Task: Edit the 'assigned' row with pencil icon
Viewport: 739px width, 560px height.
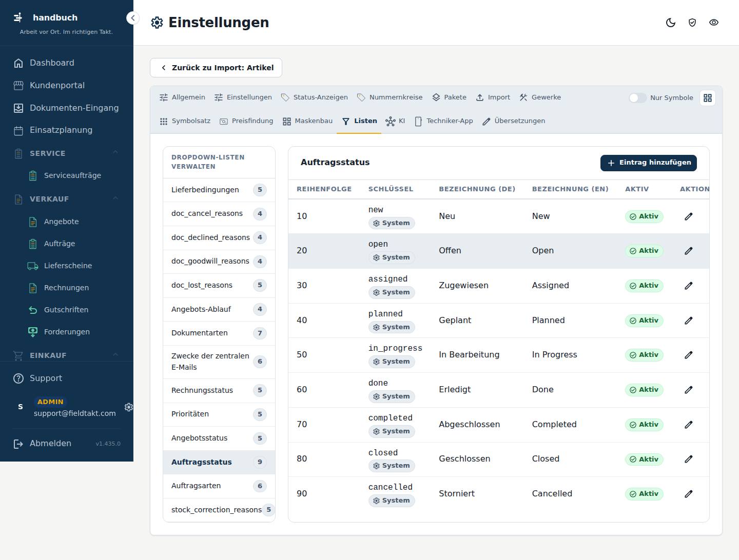Action: [x=689, y=286]
